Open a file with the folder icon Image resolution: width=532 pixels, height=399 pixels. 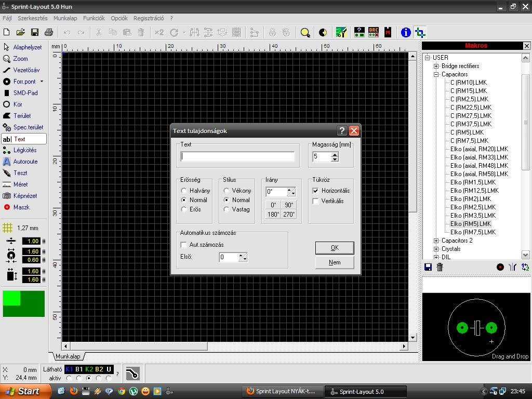[21, 32]
